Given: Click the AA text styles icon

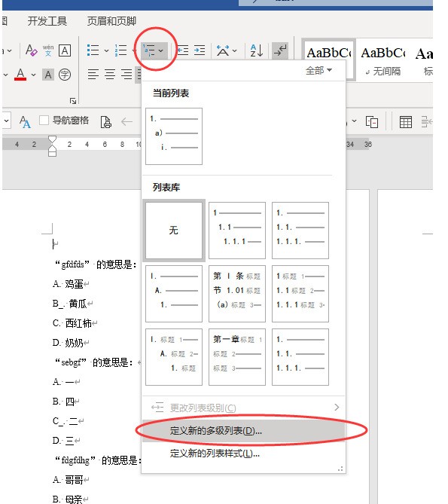Looking at the screenshot, I should (x=25, y=121).
